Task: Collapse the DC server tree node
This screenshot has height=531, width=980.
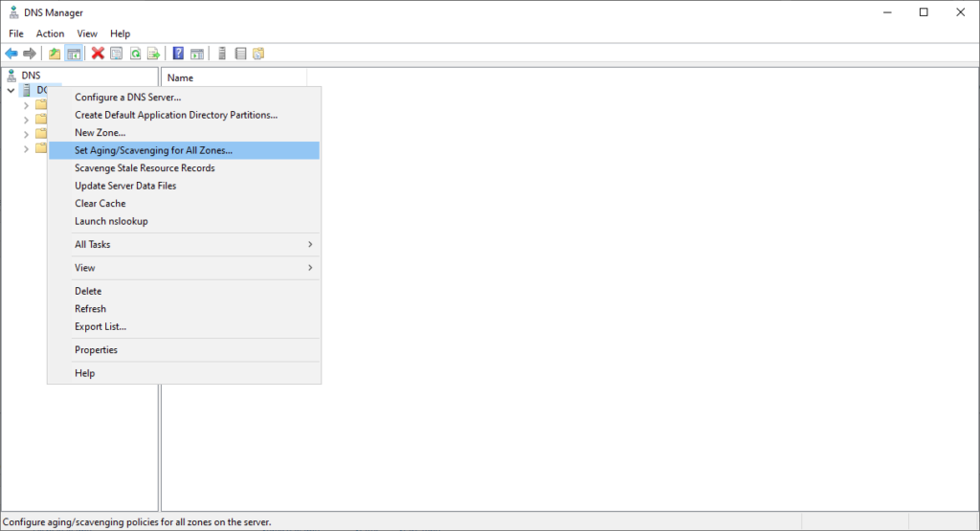Action: (x=11, y=90)
